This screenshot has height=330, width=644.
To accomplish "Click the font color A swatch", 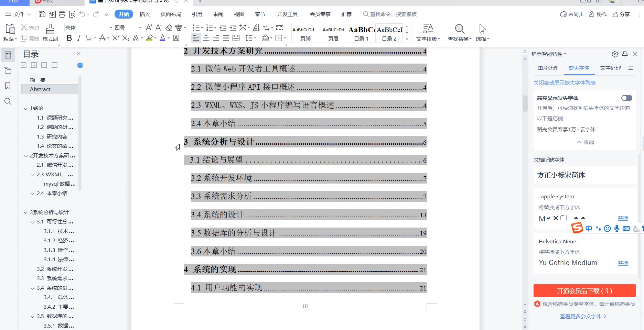I will [x=163, y=38].
